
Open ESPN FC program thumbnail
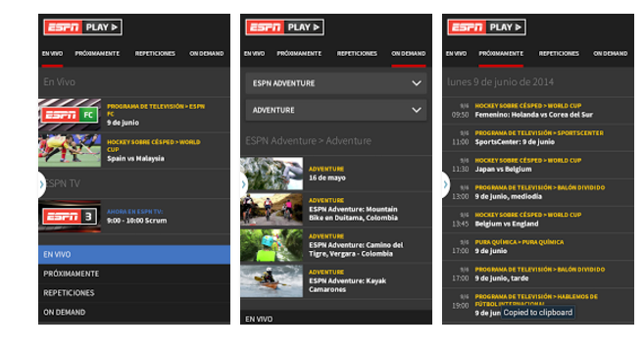click(70, 115)
